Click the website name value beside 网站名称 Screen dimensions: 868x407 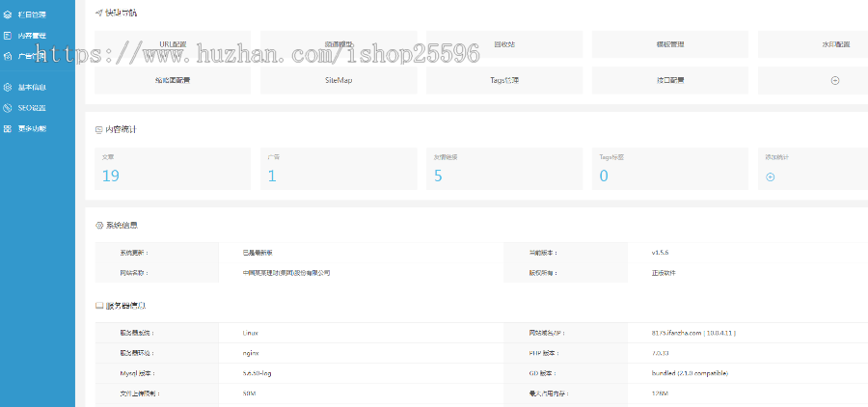(286, 273)
